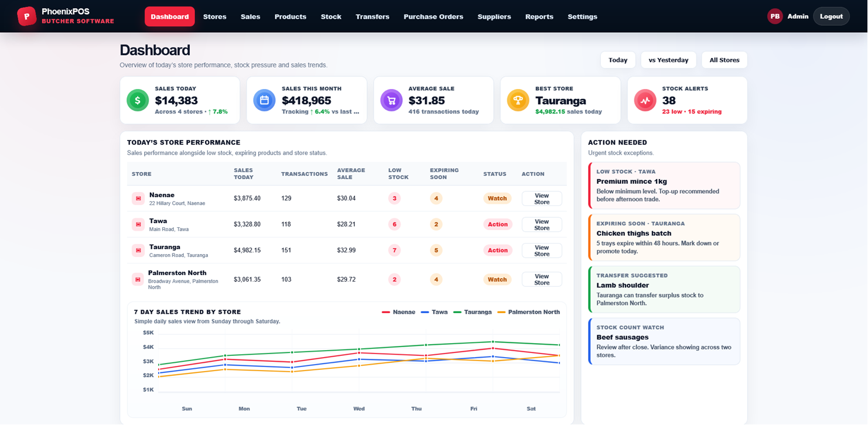Toggle the Naenae series in chart legend
This screenshot has height=425, width=868.
click(x=398, y=312)
